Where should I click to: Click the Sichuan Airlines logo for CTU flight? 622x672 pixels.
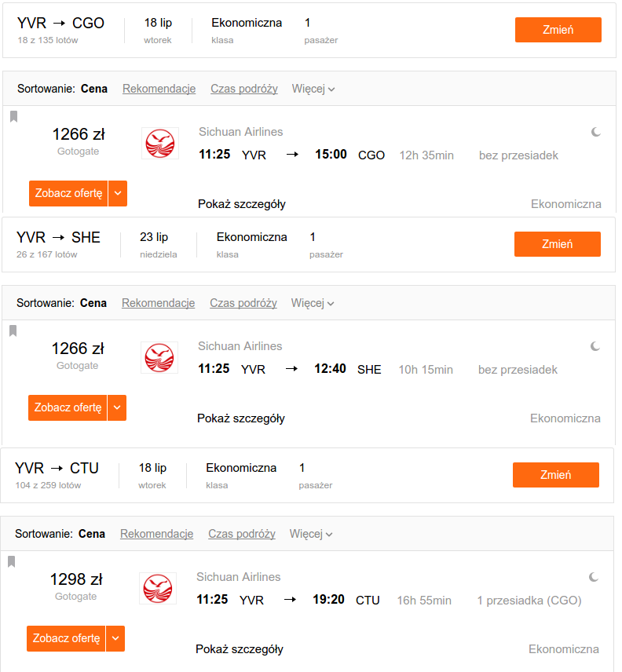[x=158, y=589]
